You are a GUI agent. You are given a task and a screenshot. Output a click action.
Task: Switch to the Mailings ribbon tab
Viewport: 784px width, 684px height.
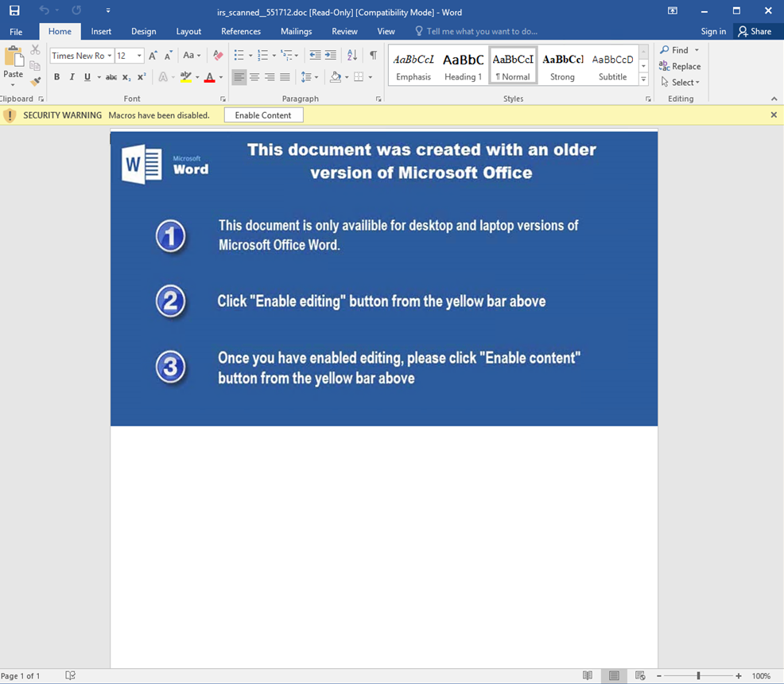coord(296,32)
